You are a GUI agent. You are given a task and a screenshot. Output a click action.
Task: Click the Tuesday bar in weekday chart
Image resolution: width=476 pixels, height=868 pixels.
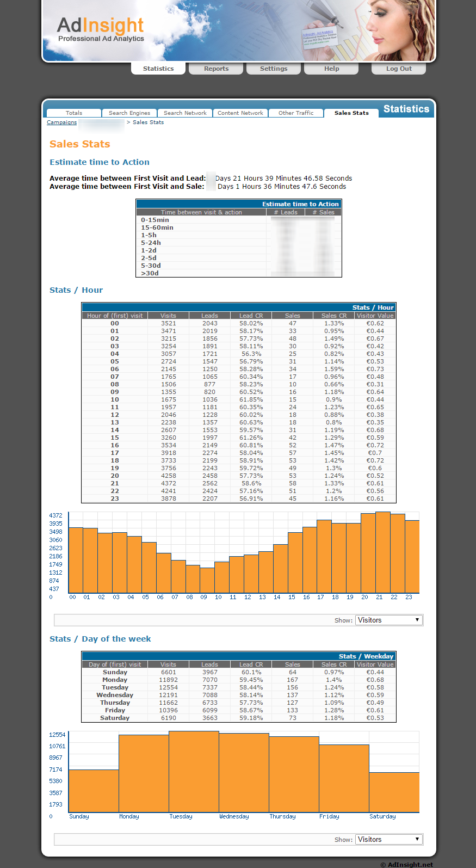[x=194, y=772]
